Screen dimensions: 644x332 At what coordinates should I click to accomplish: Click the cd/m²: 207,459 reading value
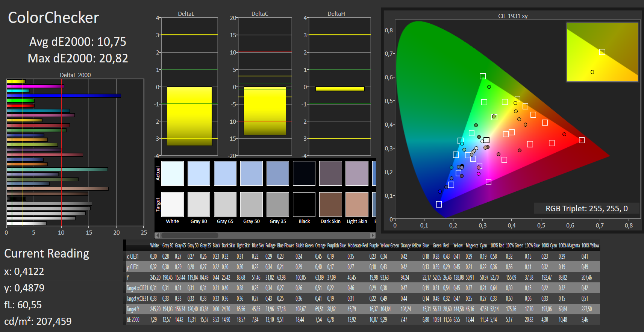pyautogui.click(x=38, y=321)
